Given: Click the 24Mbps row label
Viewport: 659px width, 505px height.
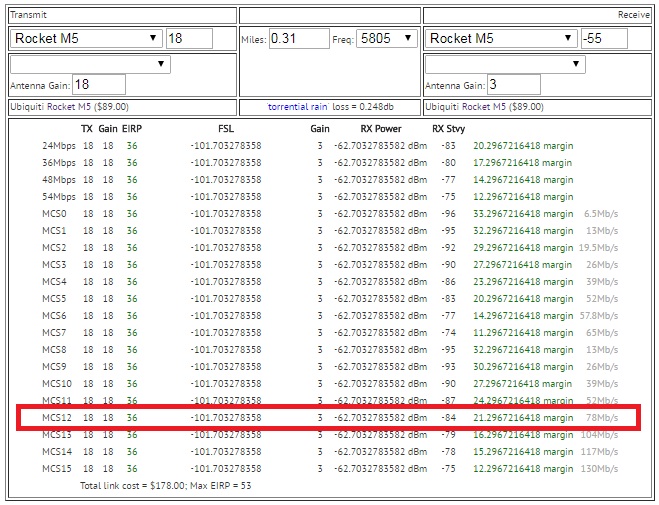Looking at the screenshot, I should 59,146.
